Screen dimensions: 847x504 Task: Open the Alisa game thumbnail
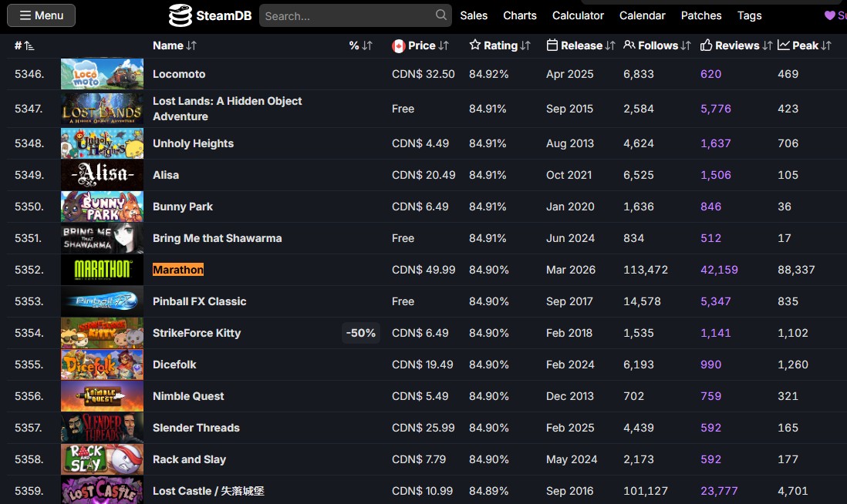102,175
